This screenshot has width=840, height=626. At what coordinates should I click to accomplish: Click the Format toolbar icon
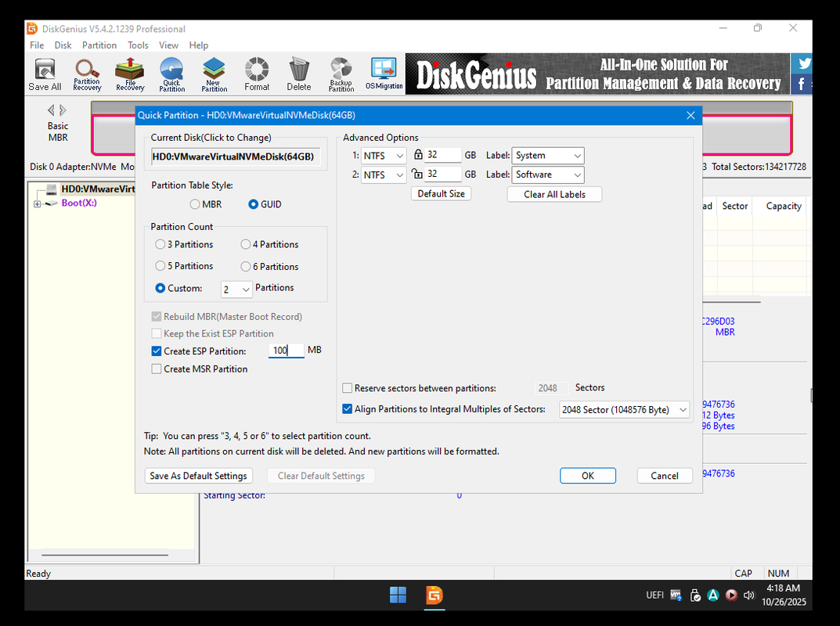(x=257, y=74)
